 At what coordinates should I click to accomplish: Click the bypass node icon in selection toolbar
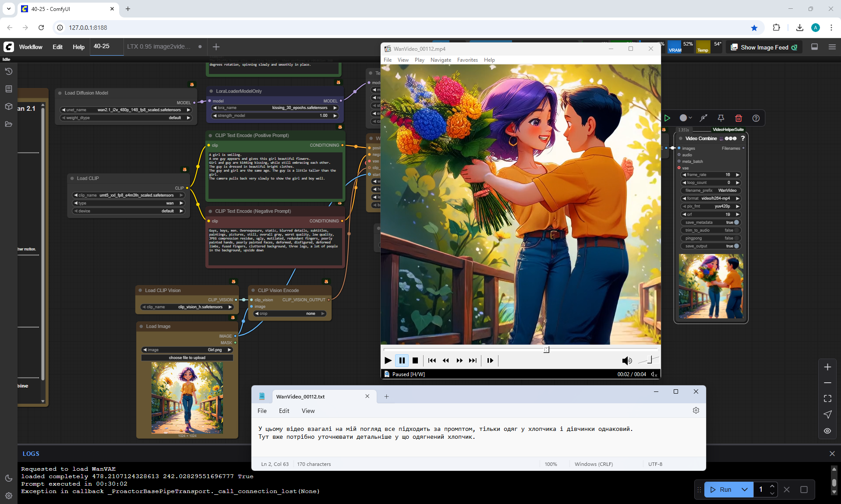pyautogui.click(x=703, y=118)
